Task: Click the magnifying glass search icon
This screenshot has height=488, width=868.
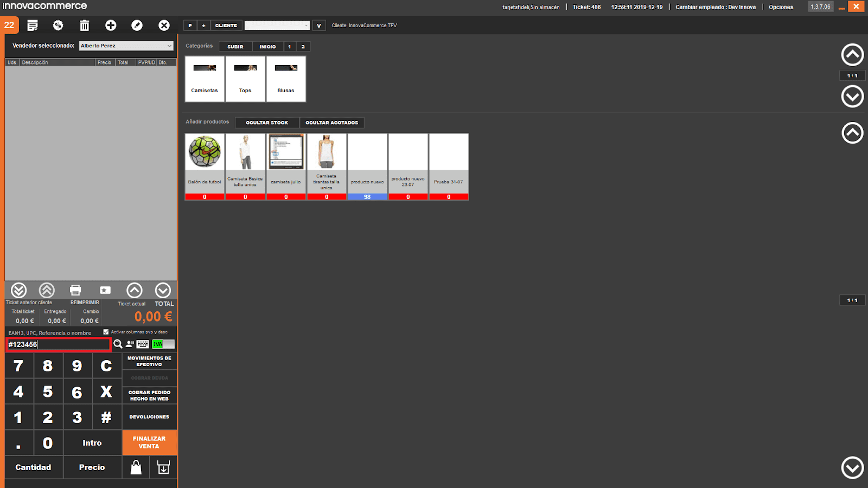Action: (118, 344)
